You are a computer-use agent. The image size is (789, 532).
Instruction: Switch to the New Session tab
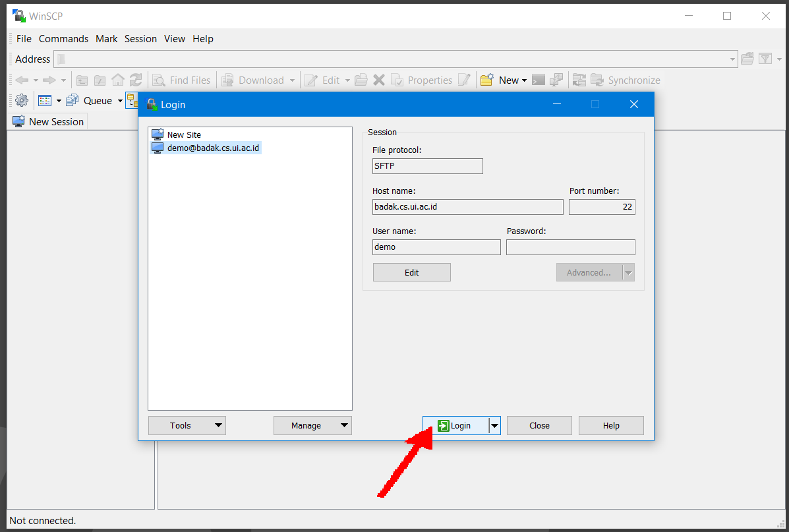tap(49, 122)
